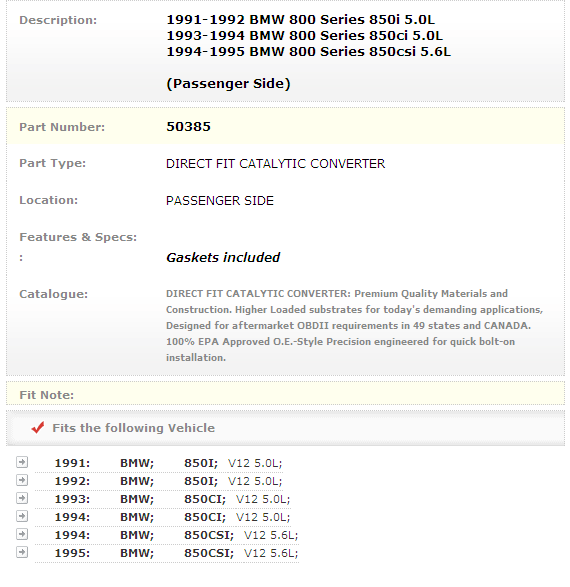
Task: Click the DIRECT FIT CATALYTIC CONVERTER part type
Action: click(x=275, y=164)
